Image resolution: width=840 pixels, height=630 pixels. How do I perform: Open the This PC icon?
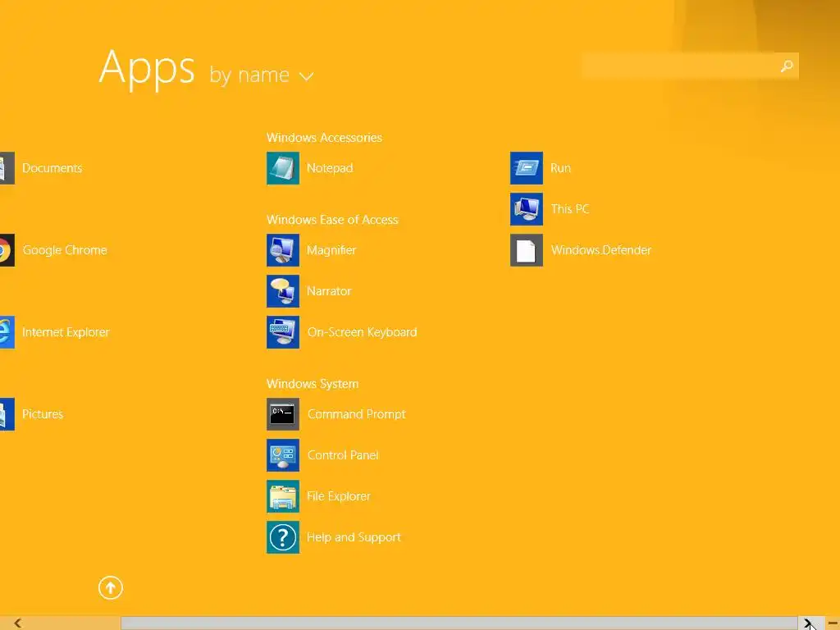[527, 209]
